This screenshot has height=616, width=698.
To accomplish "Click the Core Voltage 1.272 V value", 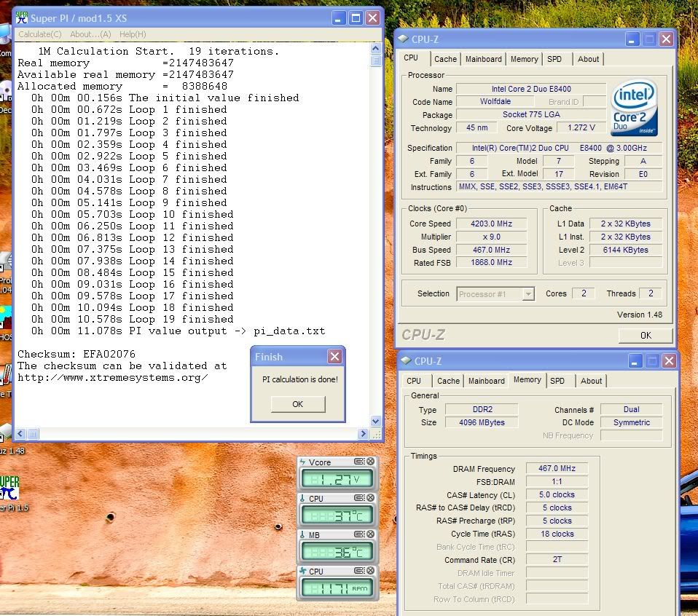I will point(581,127).
